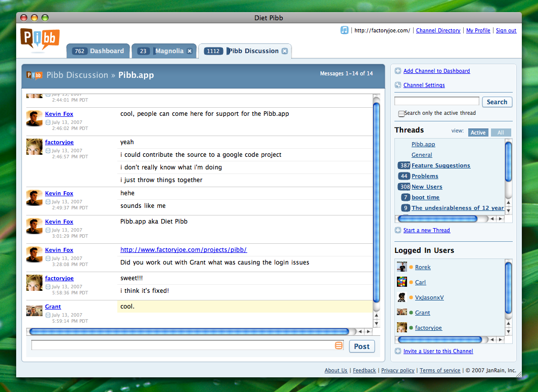Screen dimensions: 538x392
Task: Open My Profile link
Action: coord(478,30)
